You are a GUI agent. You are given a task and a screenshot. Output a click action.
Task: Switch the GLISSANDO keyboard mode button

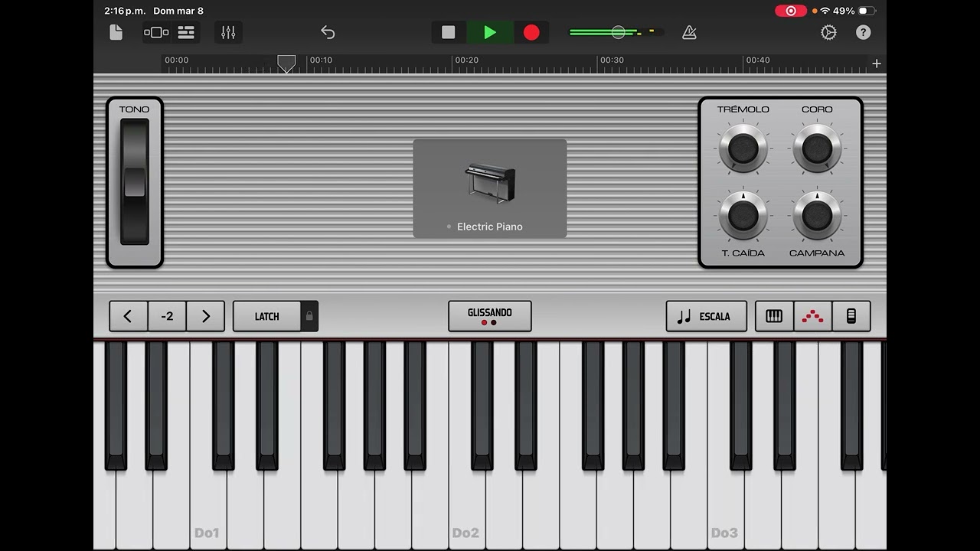pos(490,316)
